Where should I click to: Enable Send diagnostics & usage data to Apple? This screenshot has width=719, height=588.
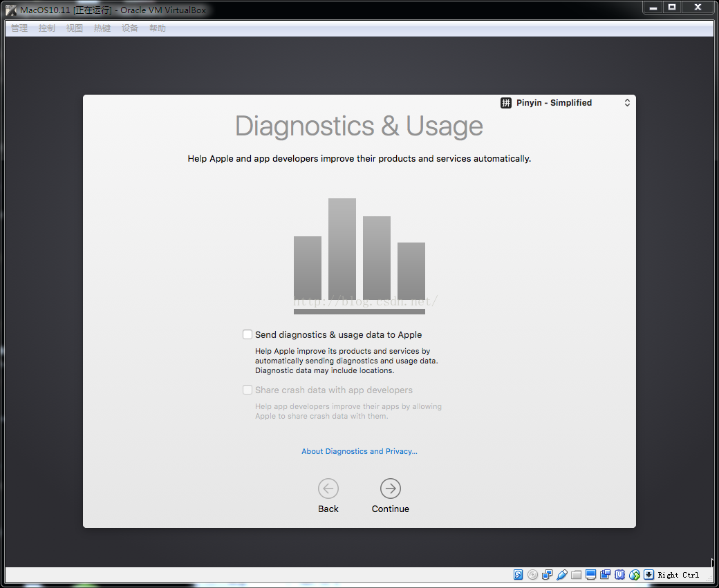click(248, 334)
